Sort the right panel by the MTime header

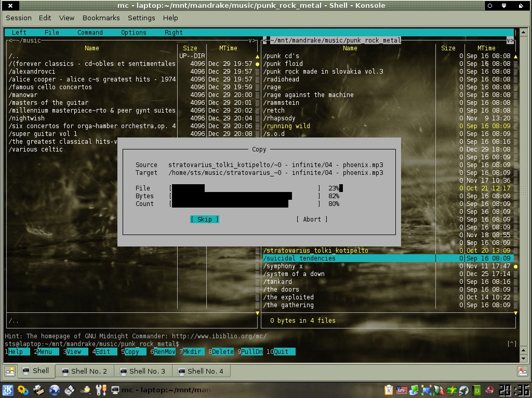click(486, 48)
